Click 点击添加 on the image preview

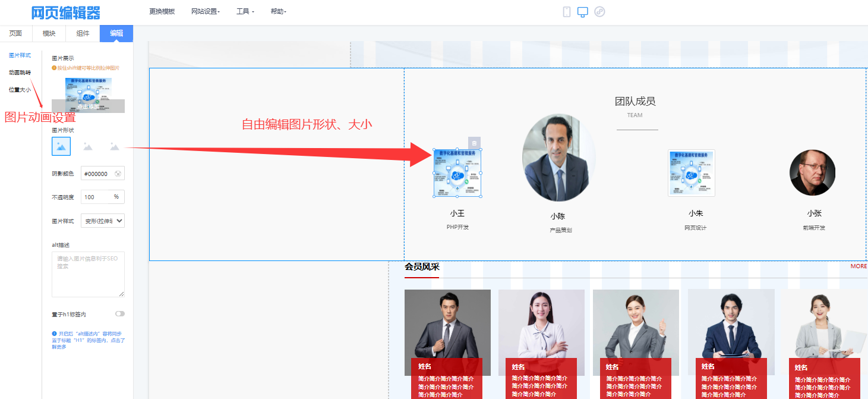[88, 106]
